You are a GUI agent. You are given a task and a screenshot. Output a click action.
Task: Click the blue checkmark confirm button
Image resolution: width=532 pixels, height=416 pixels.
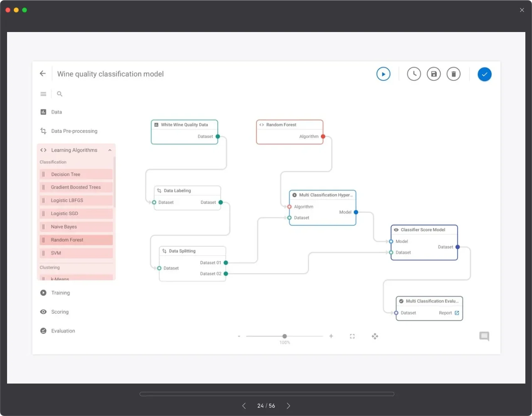click(x=484, y=74)
